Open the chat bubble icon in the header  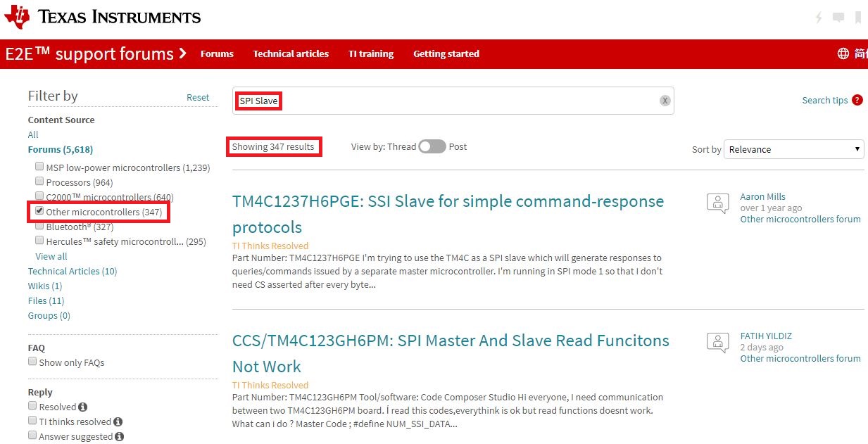(x=838, y=18)
